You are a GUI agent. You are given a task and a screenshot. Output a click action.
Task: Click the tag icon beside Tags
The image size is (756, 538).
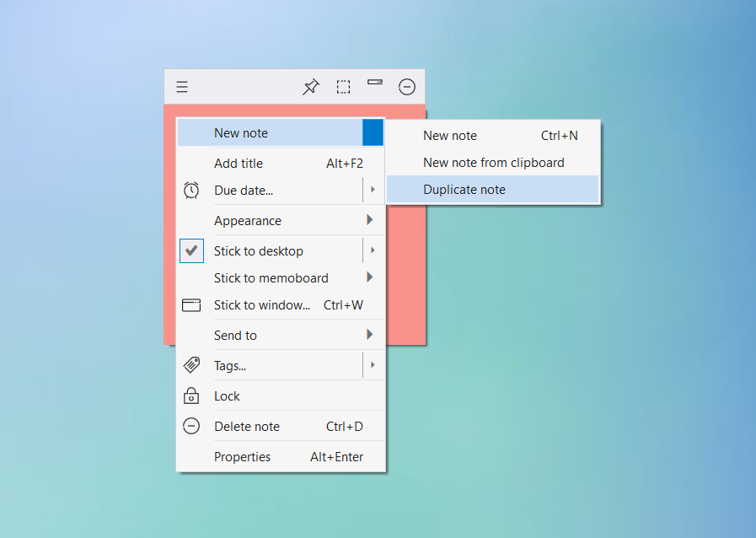191,365
